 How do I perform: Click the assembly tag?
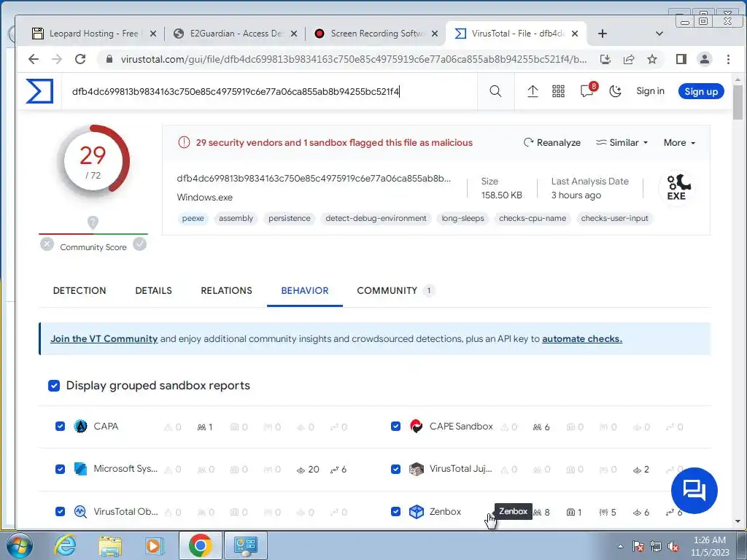(236, 218)
